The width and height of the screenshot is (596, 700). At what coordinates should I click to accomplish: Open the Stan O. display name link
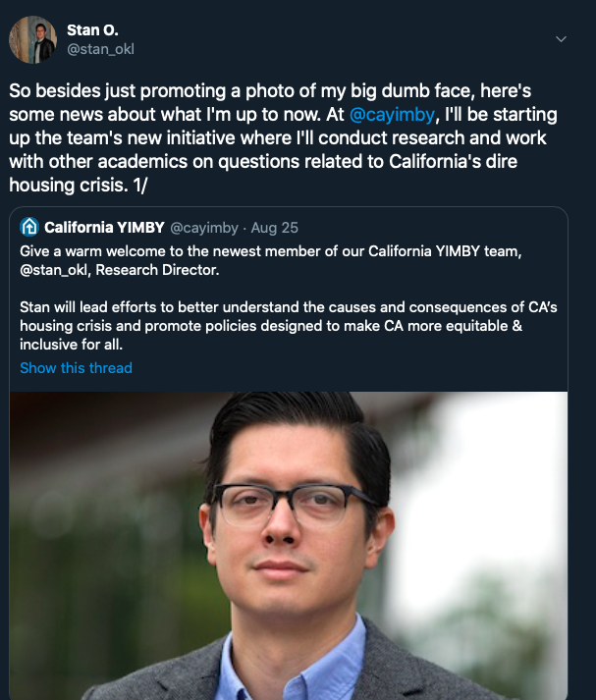coord(91,30)
